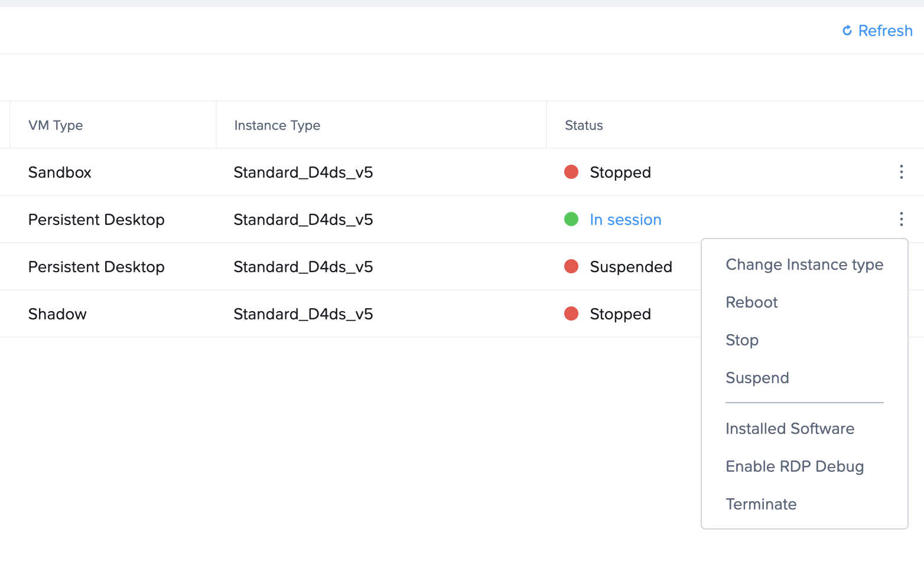The height and width of the screenshot is (588, 924).
Task: Select Change Instance type from the menu
Action: [804, 264]
